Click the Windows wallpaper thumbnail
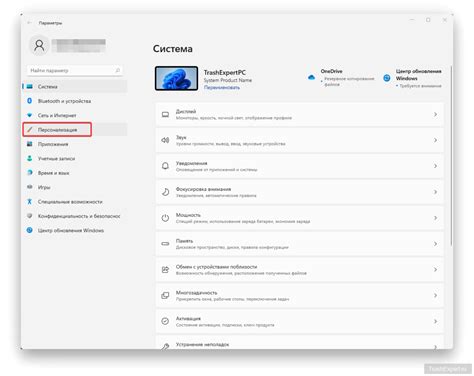Viewport: 474px width, 376px height. (x=176, y=78)
